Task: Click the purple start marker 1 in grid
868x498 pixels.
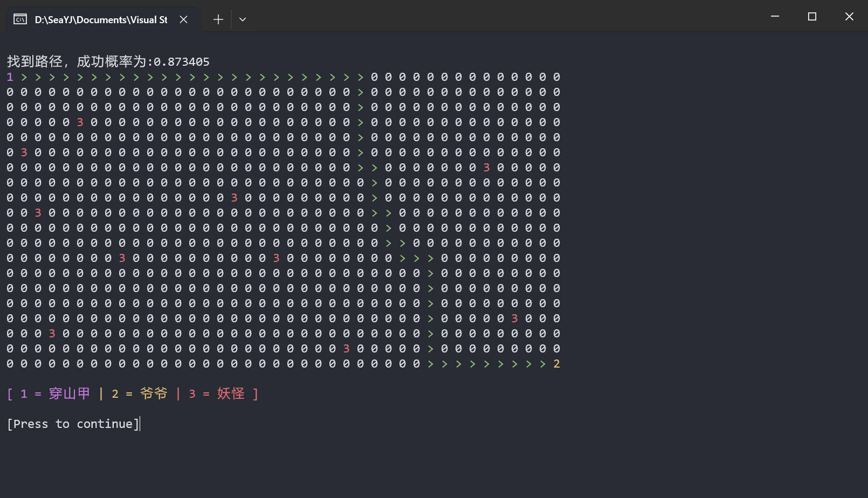Action: [x=10, y=77]
